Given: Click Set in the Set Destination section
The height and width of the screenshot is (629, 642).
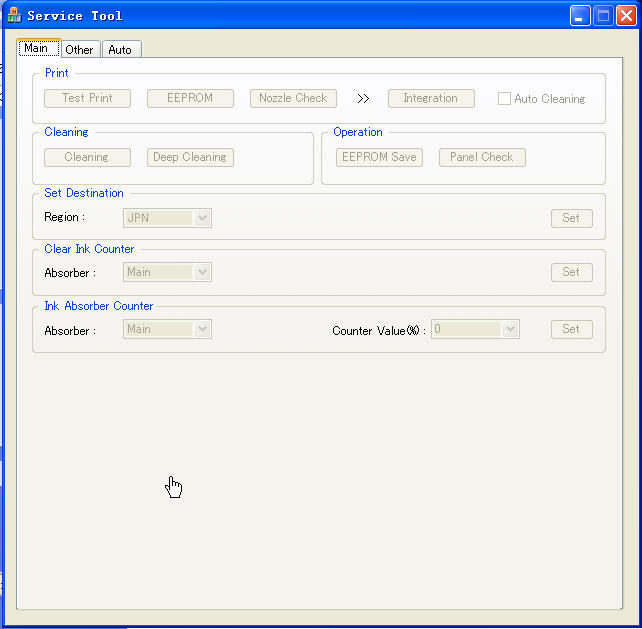Looking at the screenshot, I should [x=571, y=218].
